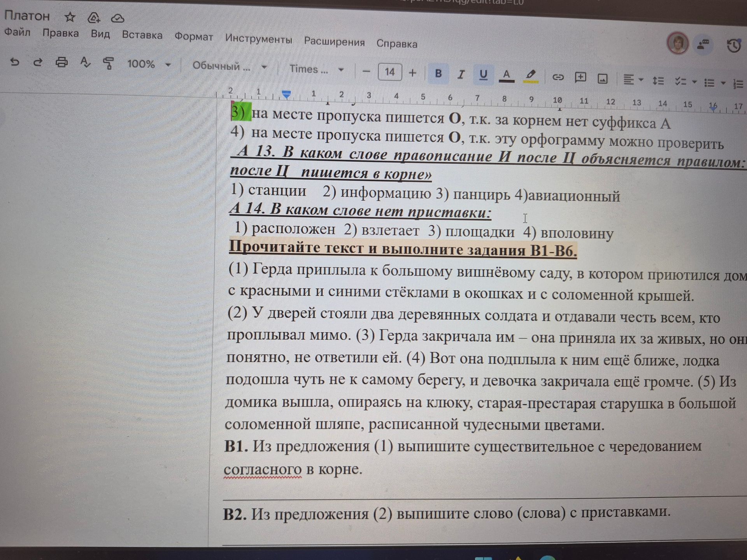
Task: Click the word площадки in A14
Action: pos(480,232)
